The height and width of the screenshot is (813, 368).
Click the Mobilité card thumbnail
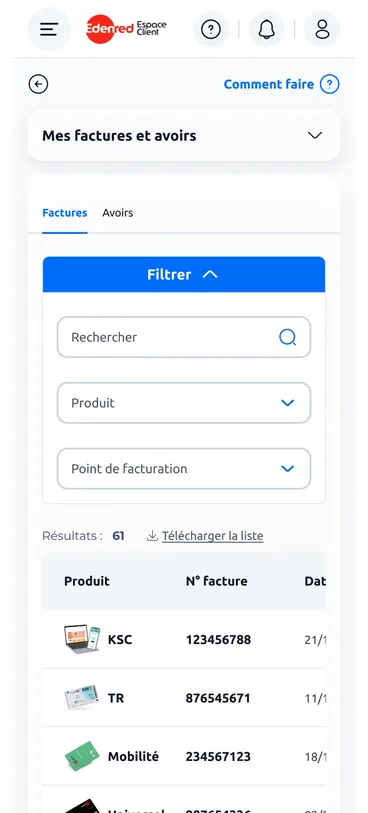(x=82, y=756)
